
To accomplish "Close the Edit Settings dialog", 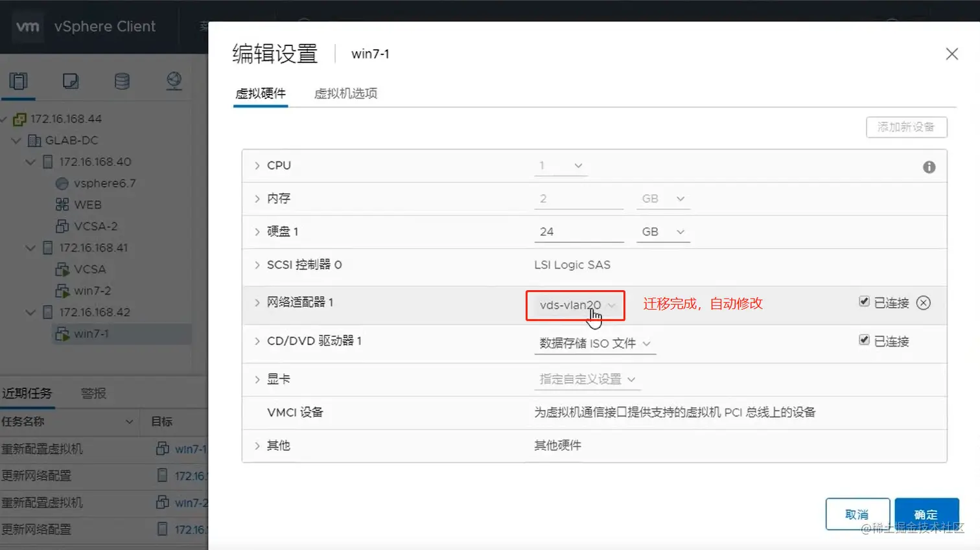I will tap(951, 54).
